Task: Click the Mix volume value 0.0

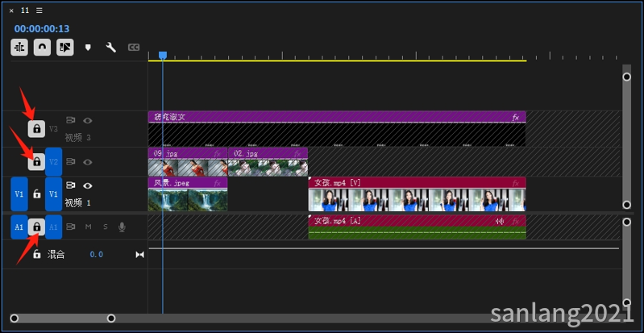Action: [97, 255]
